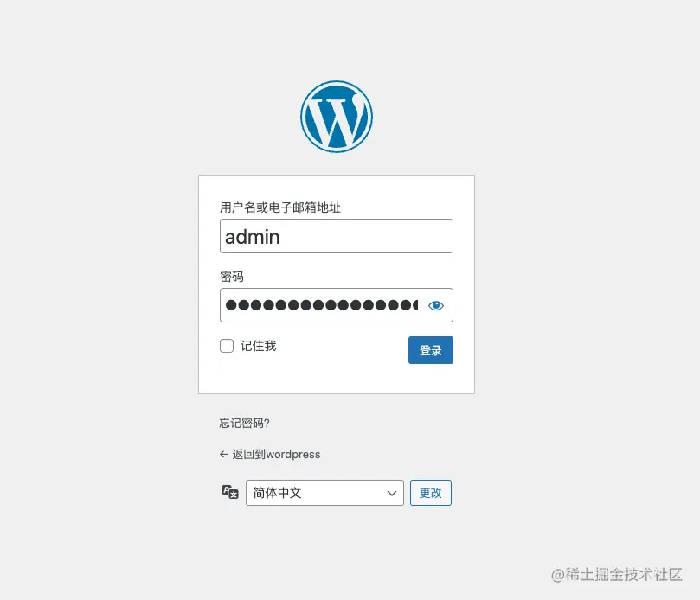The width and height of the screenshot is (700, 600).
Task: Click the language translate icon
Action: pos(230,492)
